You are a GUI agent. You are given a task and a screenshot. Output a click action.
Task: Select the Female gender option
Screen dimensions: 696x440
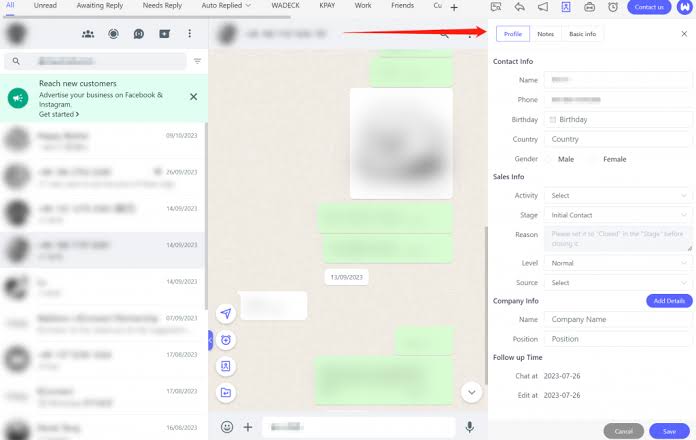(608, 159)
